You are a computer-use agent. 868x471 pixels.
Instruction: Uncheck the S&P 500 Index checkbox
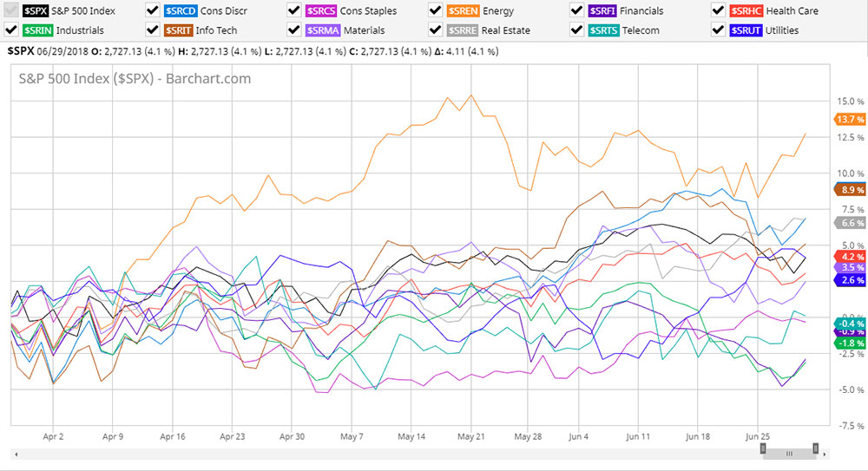(x=12, y=10)
